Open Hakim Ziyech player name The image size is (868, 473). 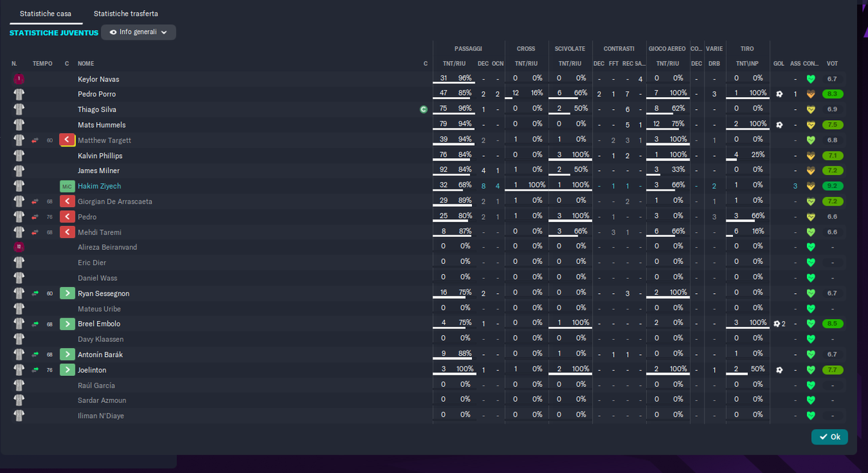(x=99, y=186)
